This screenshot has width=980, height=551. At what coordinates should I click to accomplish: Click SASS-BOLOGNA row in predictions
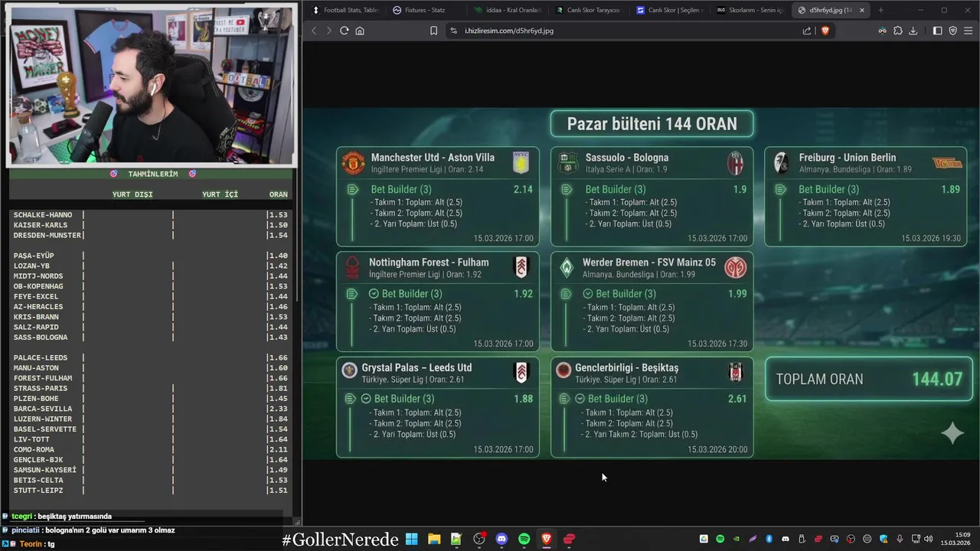[x=151, y=337]
